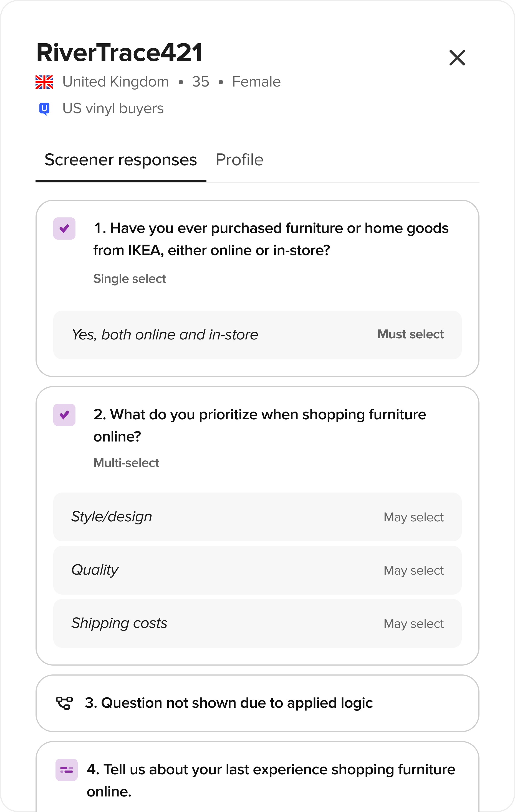Click the United Kingdom flag icon
515x812 pixels.
coord(44,82)
